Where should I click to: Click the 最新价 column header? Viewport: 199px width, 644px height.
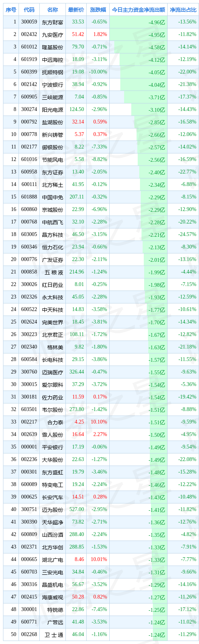pos(76,10)
